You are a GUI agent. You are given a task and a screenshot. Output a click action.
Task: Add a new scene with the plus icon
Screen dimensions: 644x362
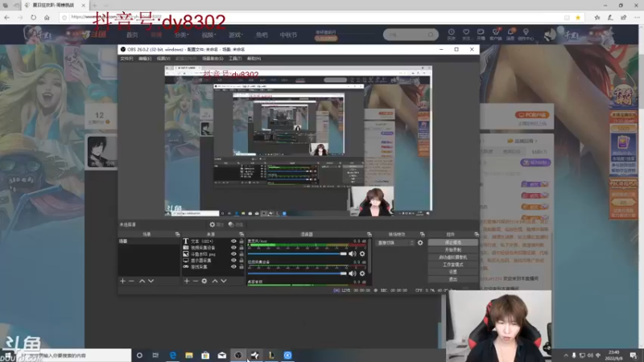122,281
